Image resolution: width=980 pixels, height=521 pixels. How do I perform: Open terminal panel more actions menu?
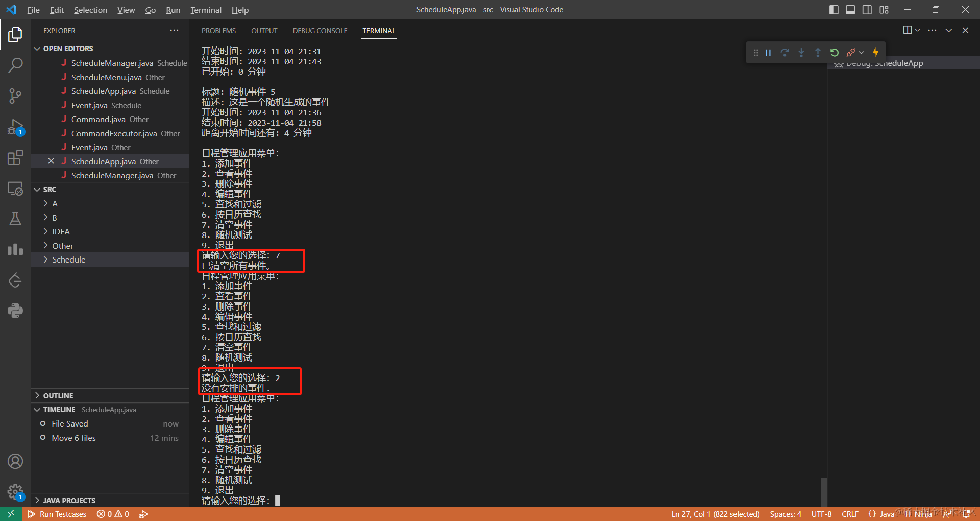[x=933, y=30]
